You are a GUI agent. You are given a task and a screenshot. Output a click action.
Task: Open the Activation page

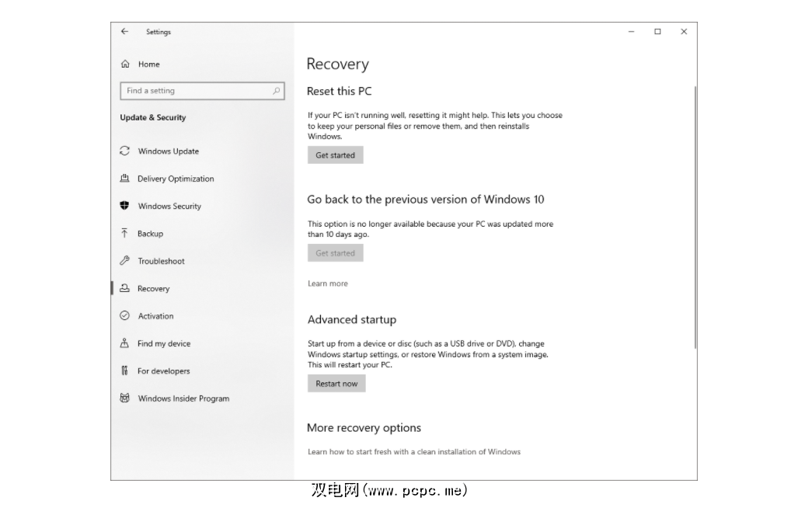pos(156,316)
